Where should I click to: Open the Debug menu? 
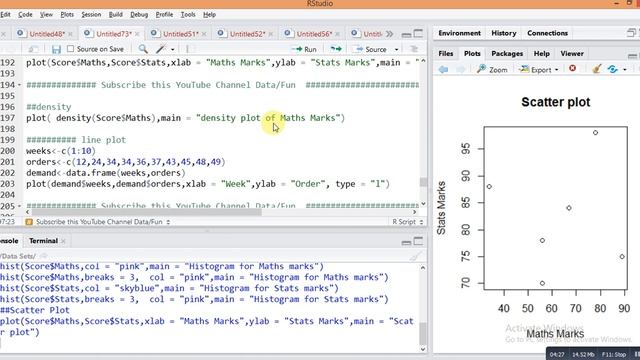pyautogui.click(x=139, y=14)
